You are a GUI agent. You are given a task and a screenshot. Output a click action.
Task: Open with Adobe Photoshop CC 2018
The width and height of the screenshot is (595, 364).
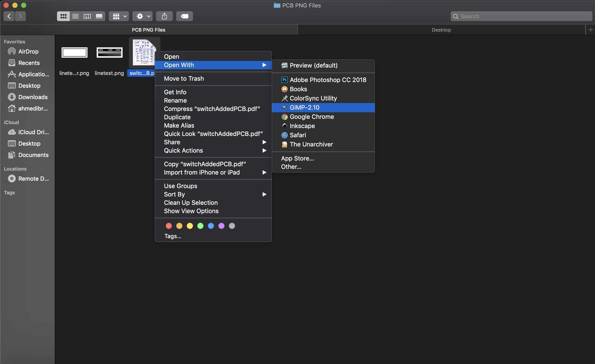pos(323,80)
